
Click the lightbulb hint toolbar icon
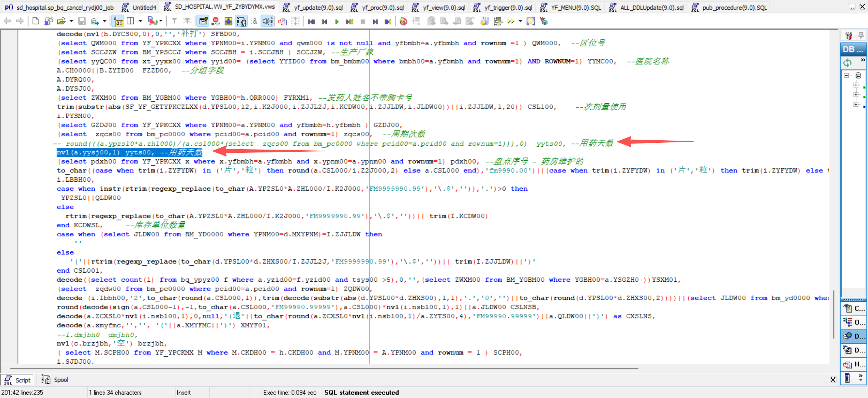click(531, 21)
